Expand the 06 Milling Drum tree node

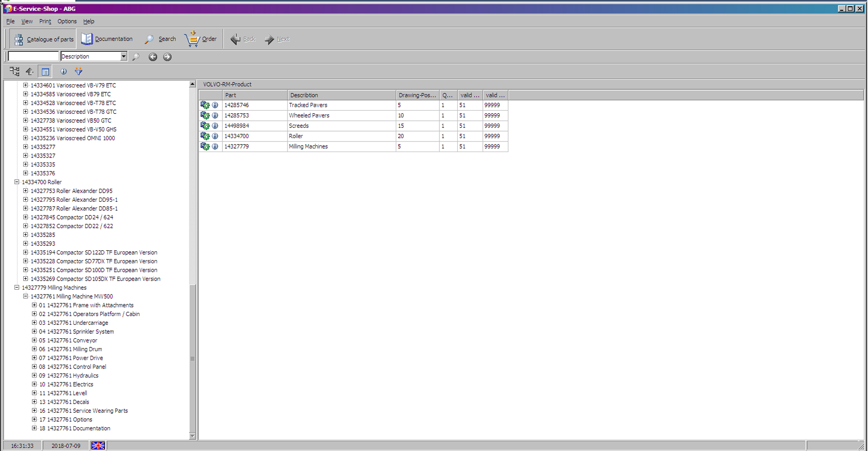coord(34,349)
